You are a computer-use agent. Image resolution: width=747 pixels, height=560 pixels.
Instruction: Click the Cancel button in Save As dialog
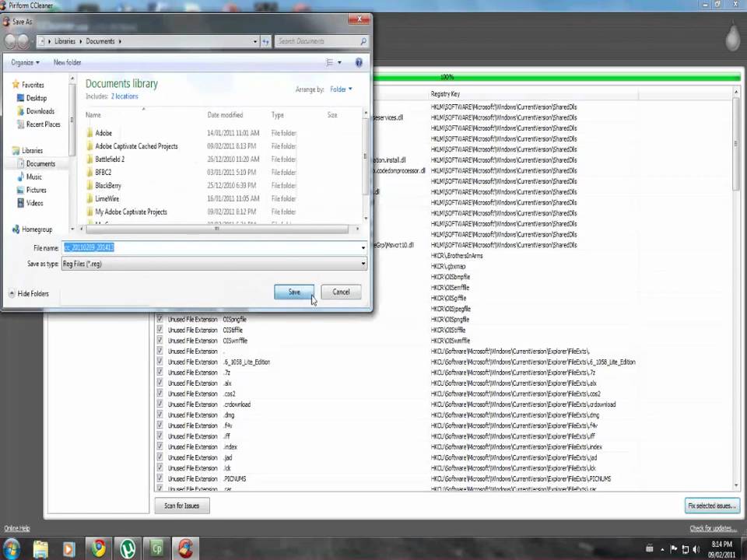coord(341,292)
